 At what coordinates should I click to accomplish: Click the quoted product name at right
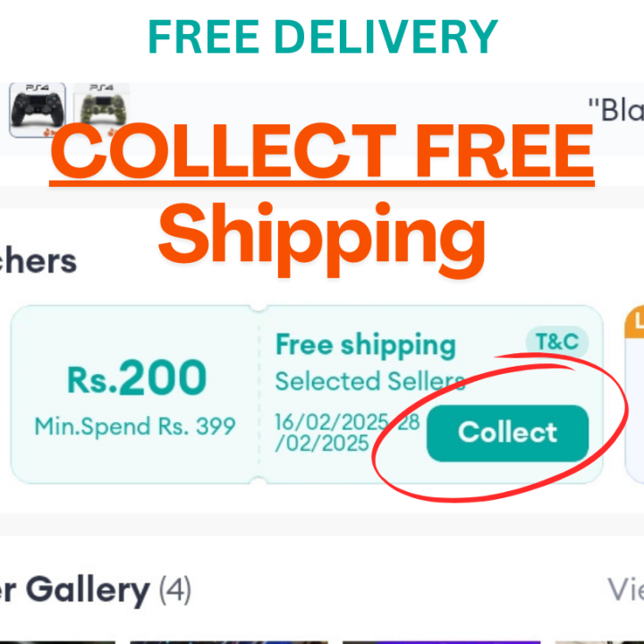coord(615,110)
